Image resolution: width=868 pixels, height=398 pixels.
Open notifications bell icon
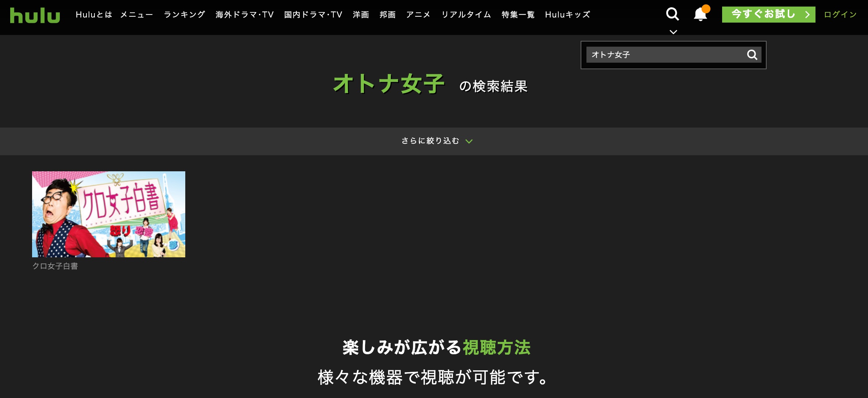700,15
